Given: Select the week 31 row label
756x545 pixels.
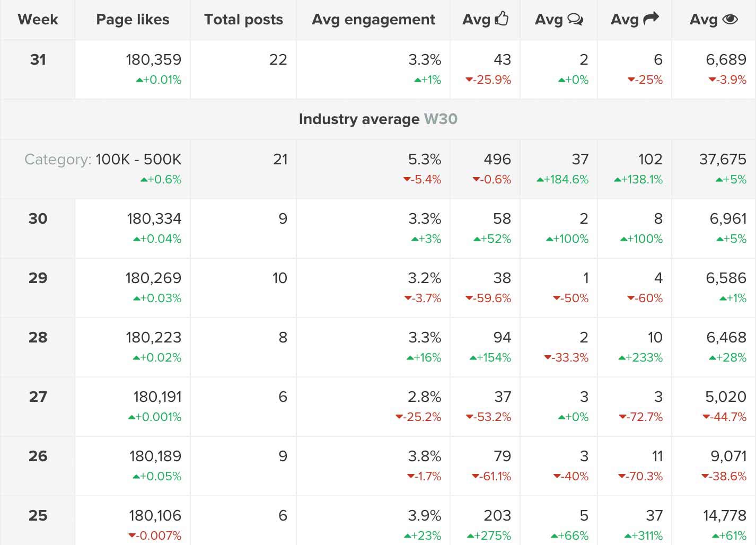Looking at the screenshot, I should coord(38,59).
